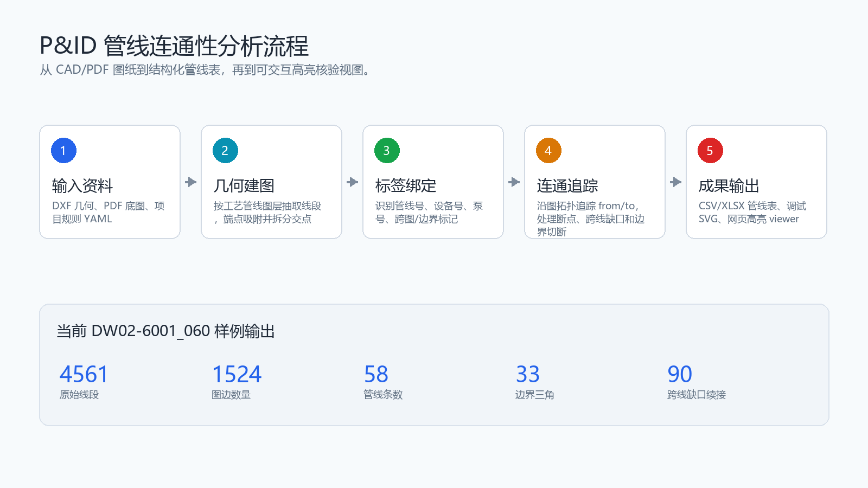This screenshot has width=868, height=488.
Task: Select the 成果输出 card heading
Action: 729,186
